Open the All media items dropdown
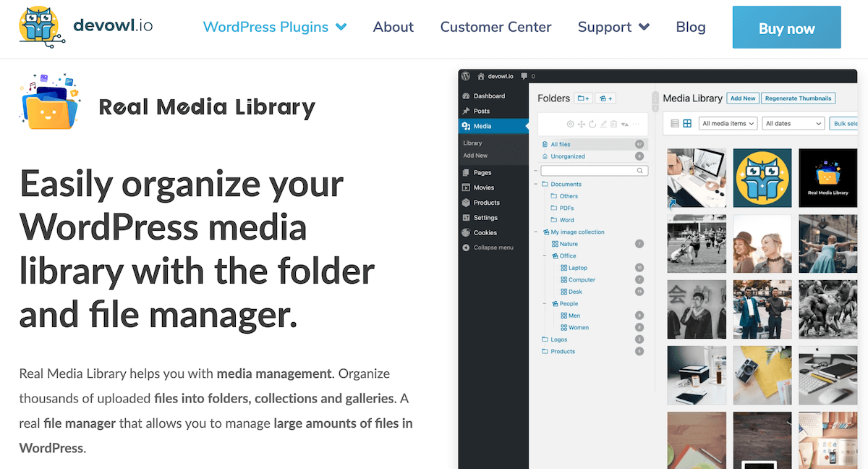The image size is (868, 469). point(727,123)
